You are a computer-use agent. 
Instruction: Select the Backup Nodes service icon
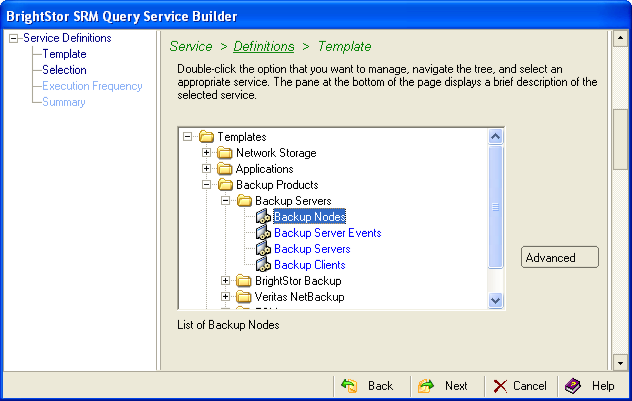point(264,217)
